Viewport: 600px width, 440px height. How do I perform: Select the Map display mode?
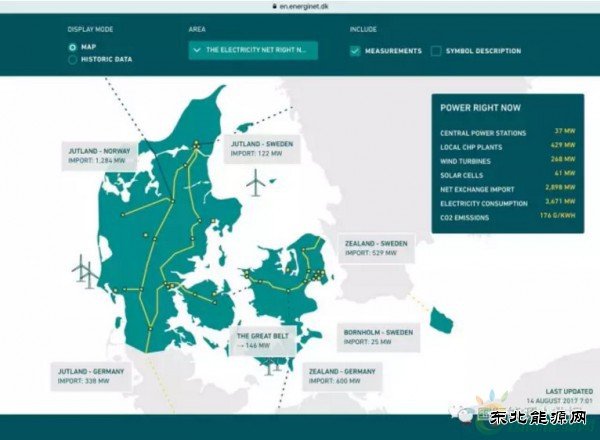[x=73, y=47]
